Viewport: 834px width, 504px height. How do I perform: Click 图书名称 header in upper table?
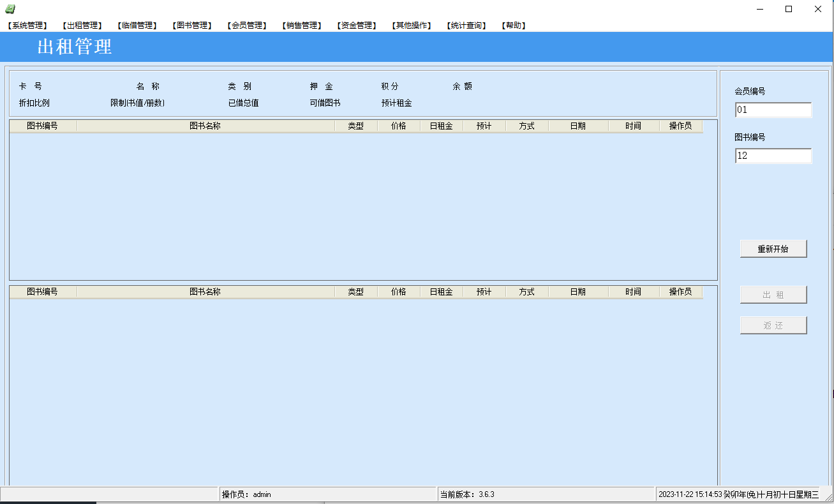coord(205,126)
